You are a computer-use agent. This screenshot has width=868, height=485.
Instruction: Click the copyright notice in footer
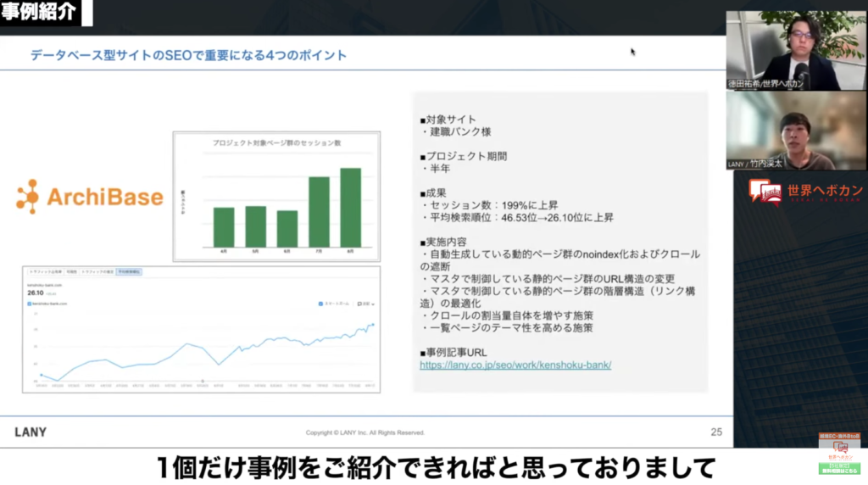tap(364, 432)
